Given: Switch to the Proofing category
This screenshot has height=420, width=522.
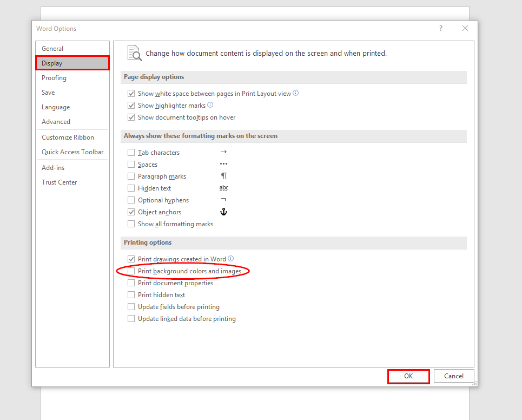Looking at the screenshot, I should 54,77.
